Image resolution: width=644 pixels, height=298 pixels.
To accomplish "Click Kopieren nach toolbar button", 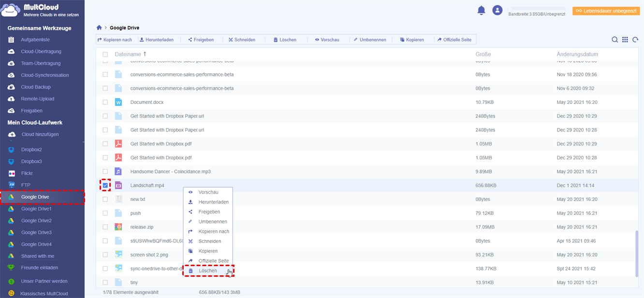I will 115,40.
